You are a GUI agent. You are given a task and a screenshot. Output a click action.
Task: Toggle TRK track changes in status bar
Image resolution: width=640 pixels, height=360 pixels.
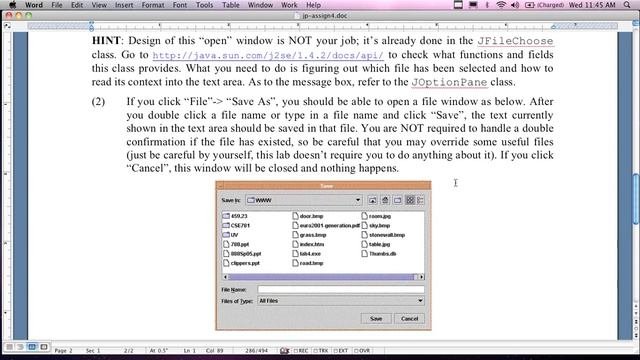point(321,351)
